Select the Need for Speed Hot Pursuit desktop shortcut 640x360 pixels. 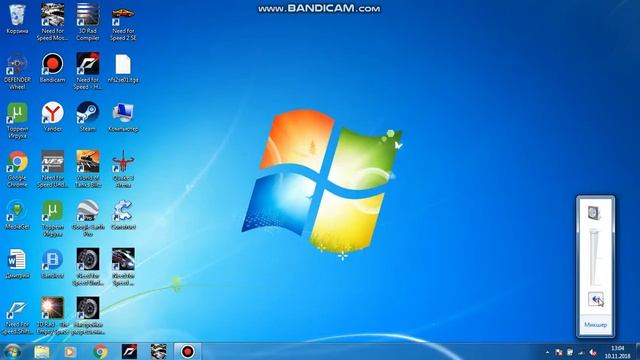point(88,71)
